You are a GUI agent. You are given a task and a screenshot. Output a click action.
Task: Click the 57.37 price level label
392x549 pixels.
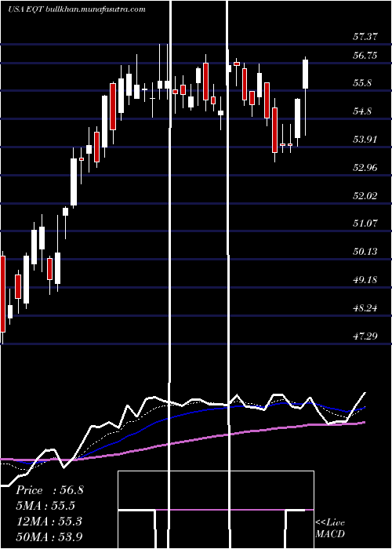tap(365, 36)
